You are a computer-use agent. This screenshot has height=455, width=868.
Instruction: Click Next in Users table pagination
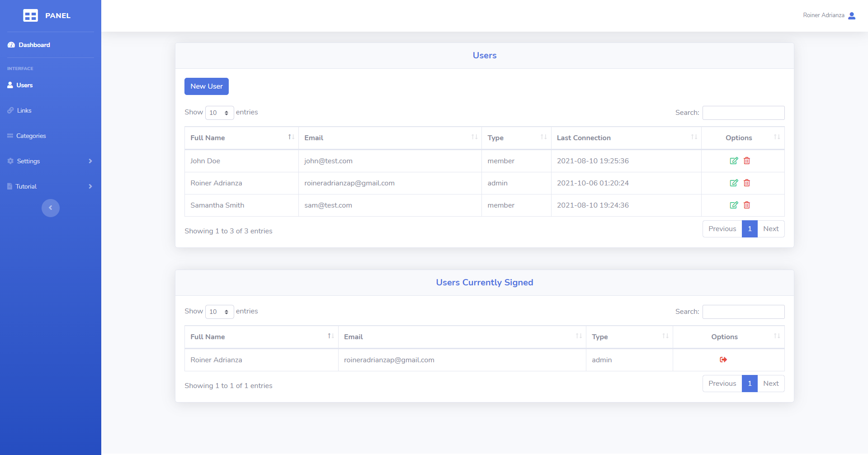(x=770, y=229)
